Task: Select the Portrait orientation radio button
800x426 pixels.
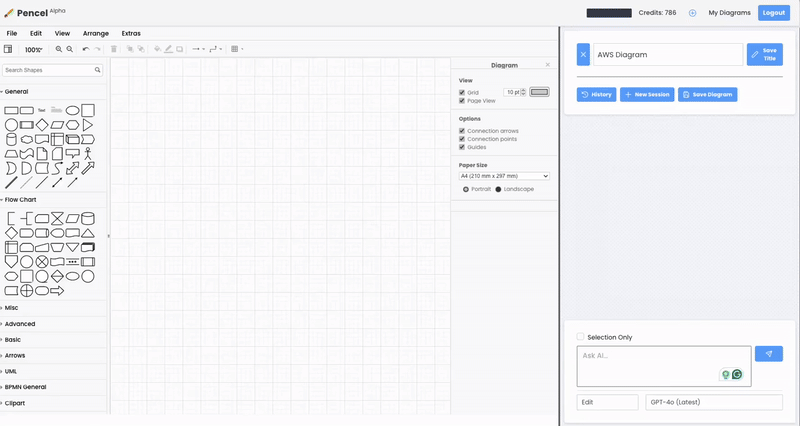Action: pyautogui.click(x=465, y=189)
